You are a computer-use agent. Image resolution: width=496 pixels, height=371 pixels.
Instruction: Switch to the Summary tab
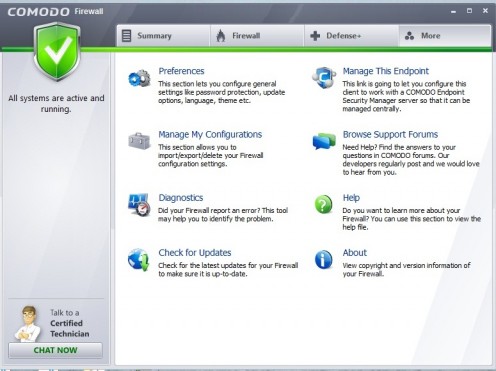tap(163, 36)
